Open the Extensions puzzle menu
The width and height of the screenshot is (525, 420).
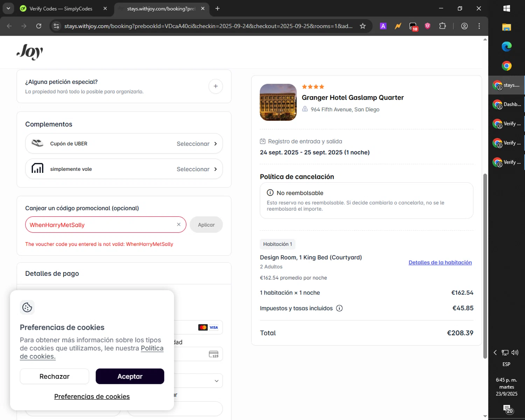(442, 26)
